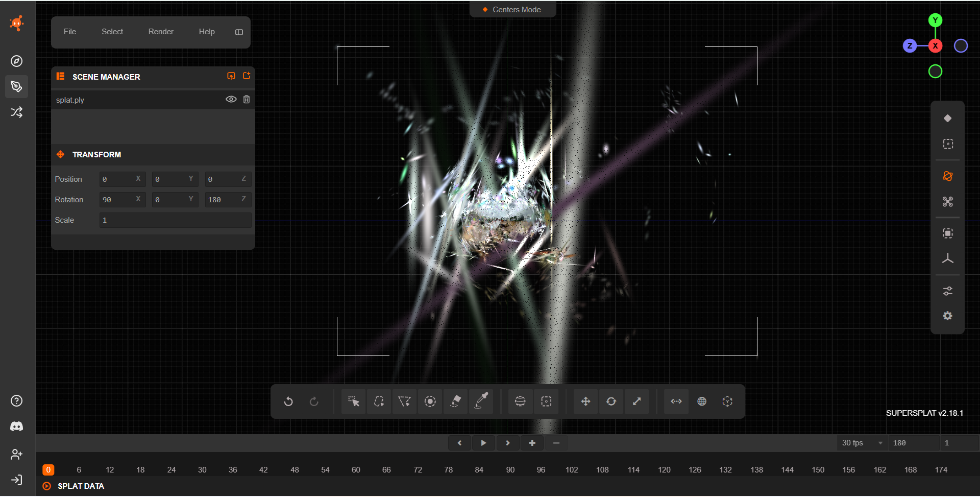Select the Eyedropper tool
Viewport: 980px width, 497px height.
tap(481, 401)
